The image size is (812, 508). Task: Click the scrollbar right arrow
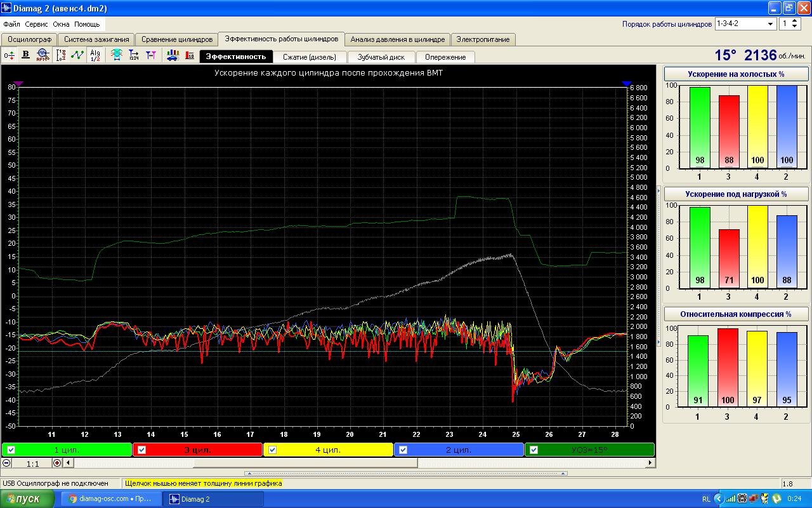(650, 463)
